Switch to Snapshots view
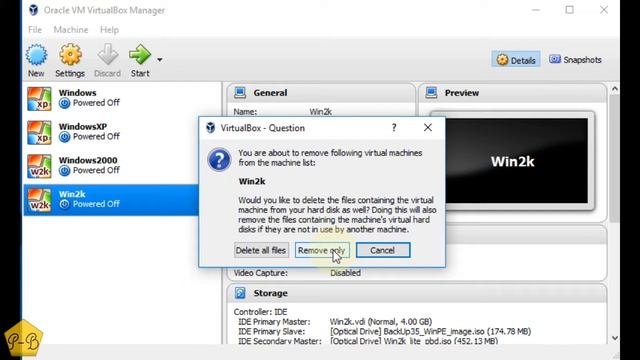 (x=575, y=60)
